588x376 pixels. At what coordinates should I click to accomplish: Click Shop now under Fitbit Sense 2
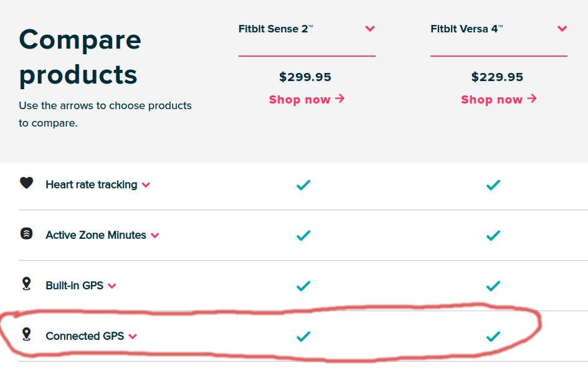[x=306, y=99]
